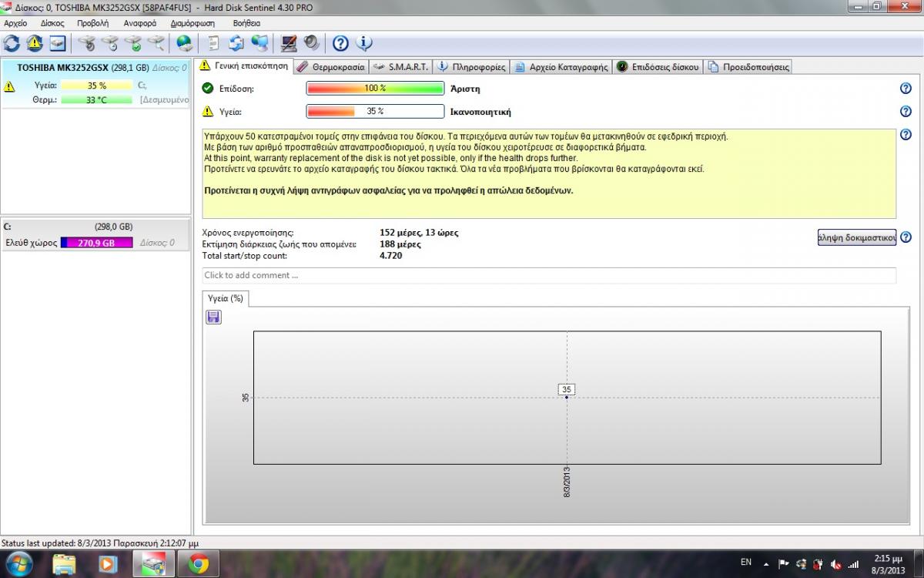
Task: Switch to the Αρχείο Καταγραφής tab
Action: pos(561,67)
